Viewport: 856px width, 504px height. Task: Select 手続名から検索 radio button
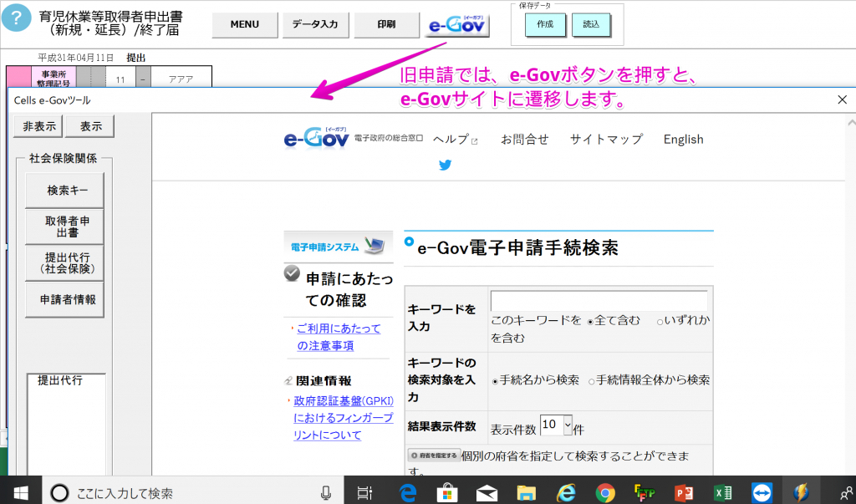(x=495, y=381)
